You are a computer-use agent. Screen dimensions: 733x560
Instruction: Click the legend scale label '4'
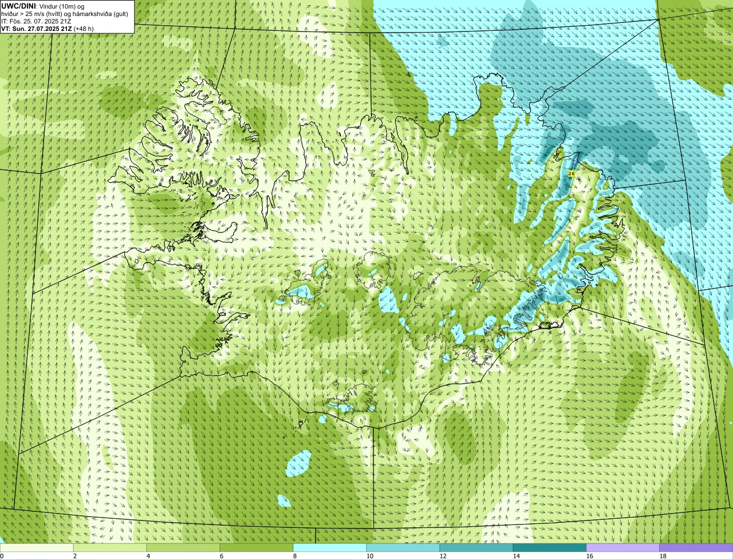[x=148, y=556]
